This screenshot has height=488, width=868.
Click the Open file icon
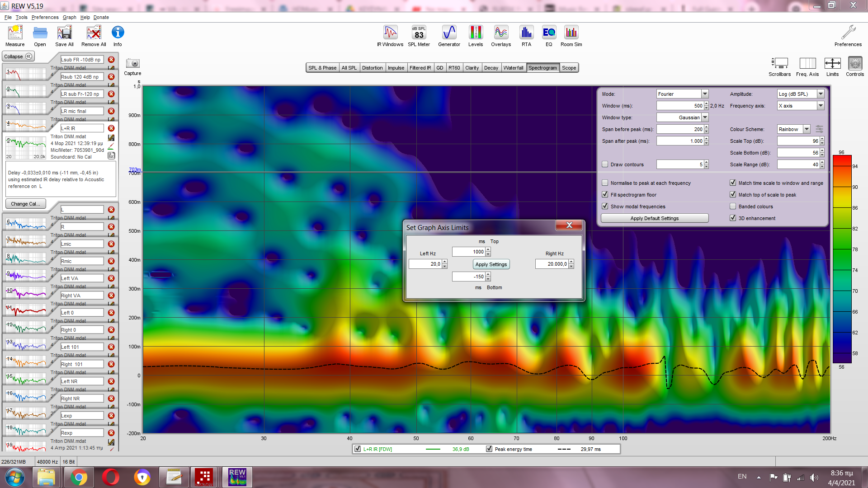(x=40, y=36)
